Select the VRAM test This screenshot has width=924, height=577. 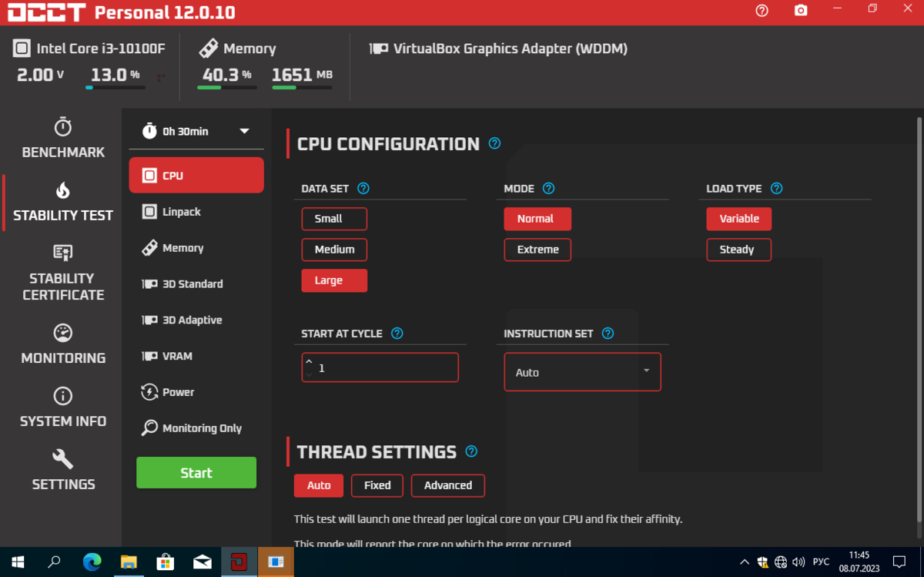click(196, 356)
